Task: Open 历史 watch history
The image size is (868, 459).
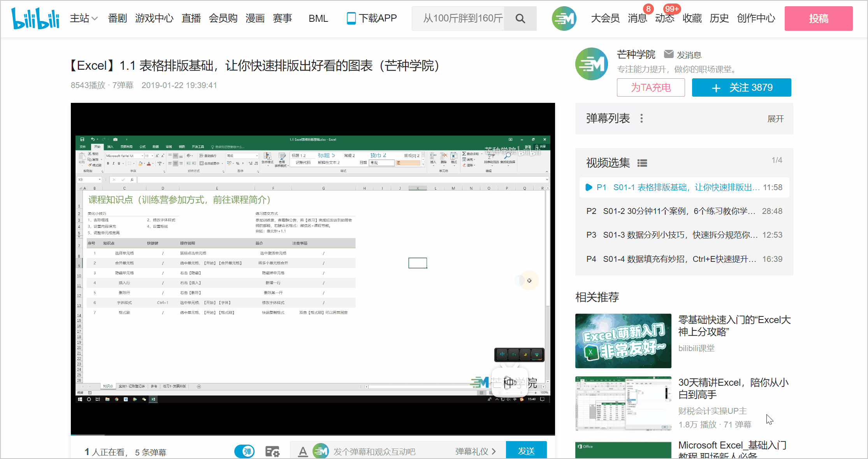Action: [719, 18]
